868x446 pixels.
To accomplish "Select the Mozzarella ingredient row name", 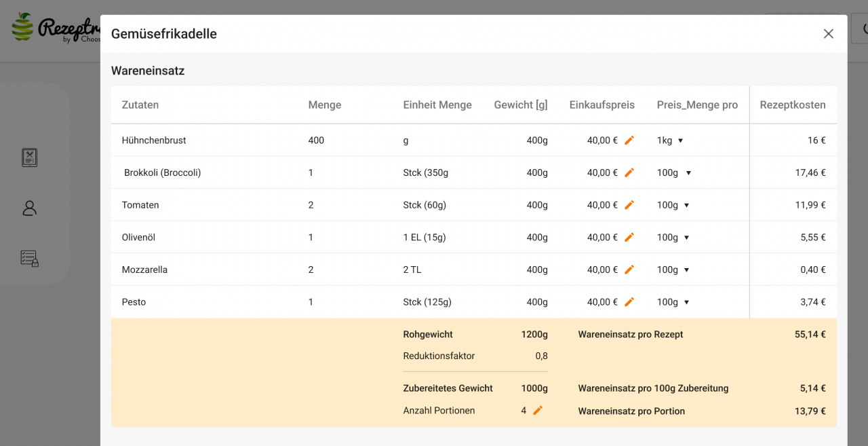I will point(144,270).
